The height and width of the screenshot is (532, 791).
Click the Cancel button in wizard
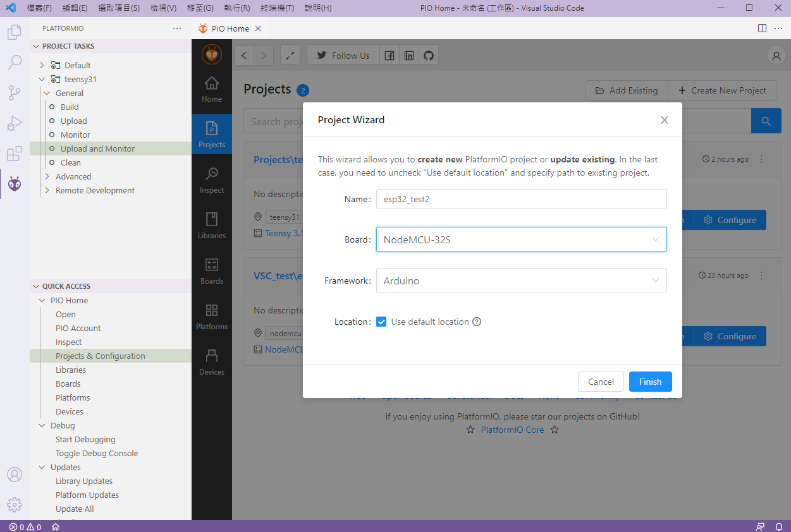point(601,382)
